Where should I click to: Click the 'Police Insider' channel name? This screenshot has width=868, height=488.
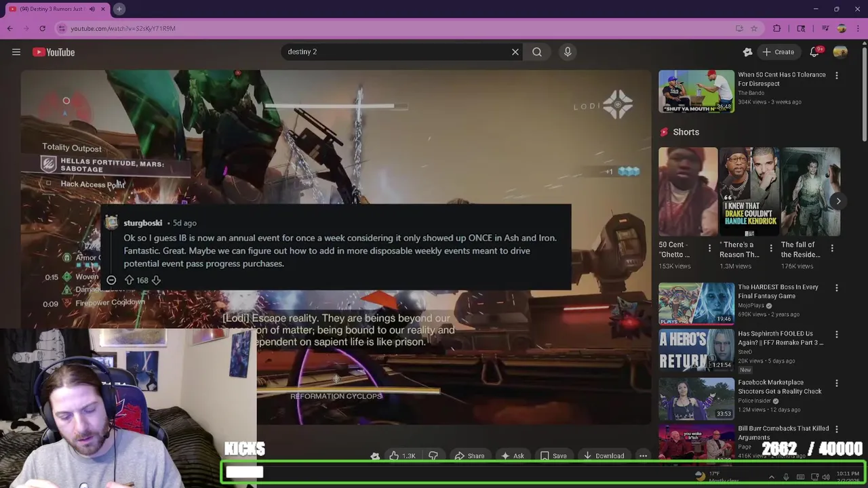(x=755, y=401)
